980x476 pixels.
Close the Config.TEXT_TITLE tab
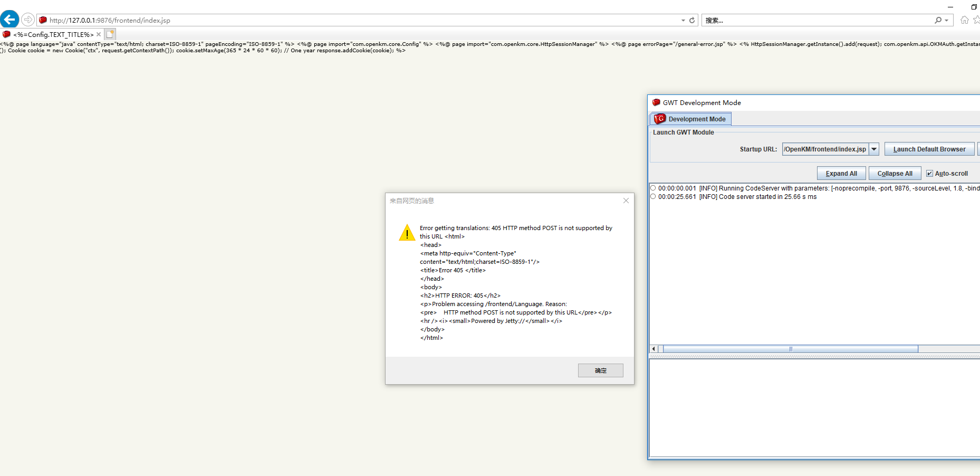tap(99, 34)
